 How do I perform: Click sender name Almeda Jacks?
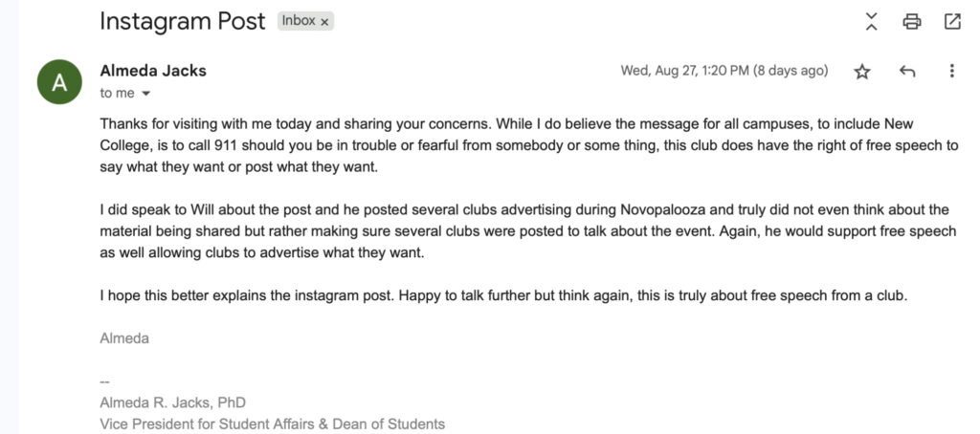[153, 71]
